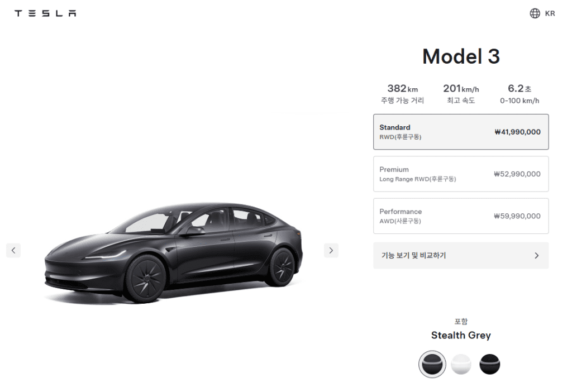Open 기능 보기 및 비교하기 feature comparison

[x=461, y=256]
